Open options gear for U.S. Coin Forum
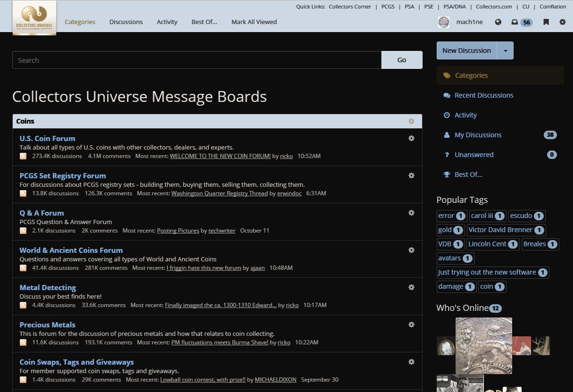The image size is (573, 392). 411,138
